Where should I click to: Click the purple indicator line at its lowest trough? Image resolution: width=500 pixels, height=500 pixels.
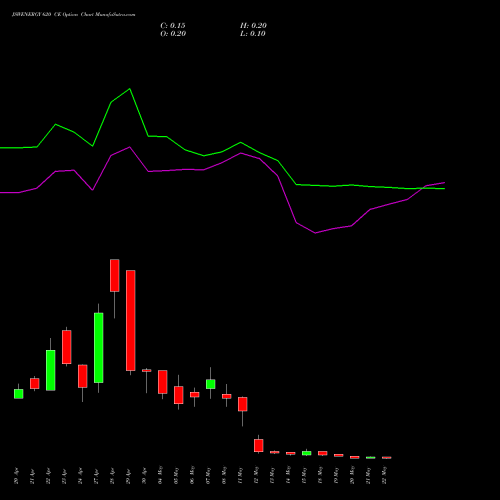(315, 233)
